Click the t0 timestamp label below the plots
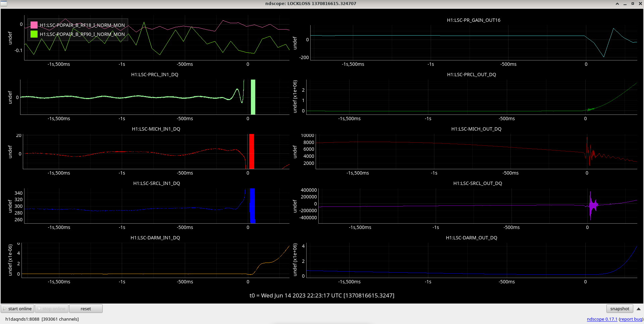The image size is (644, 324). pos(322,295)
